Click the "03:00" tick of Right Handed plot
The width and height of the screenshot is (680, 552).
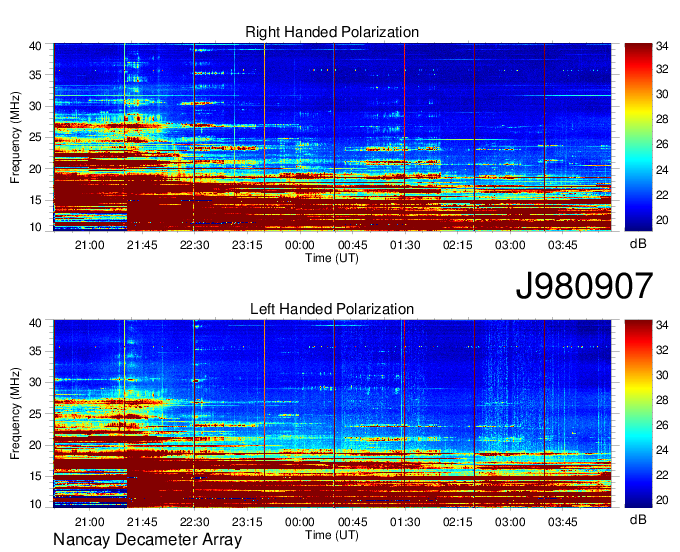point(510,245)
